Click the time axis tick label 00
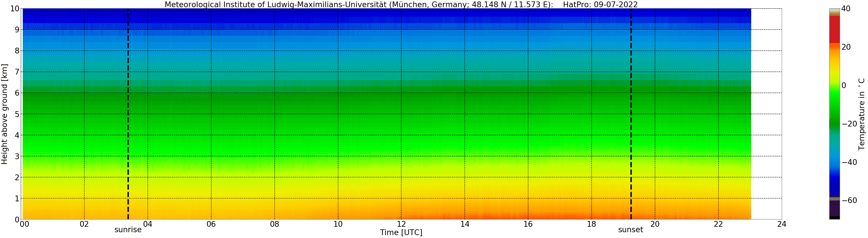The height and width of the screenshot is (238, 868). pyautogui.click(x=24, y=224)
